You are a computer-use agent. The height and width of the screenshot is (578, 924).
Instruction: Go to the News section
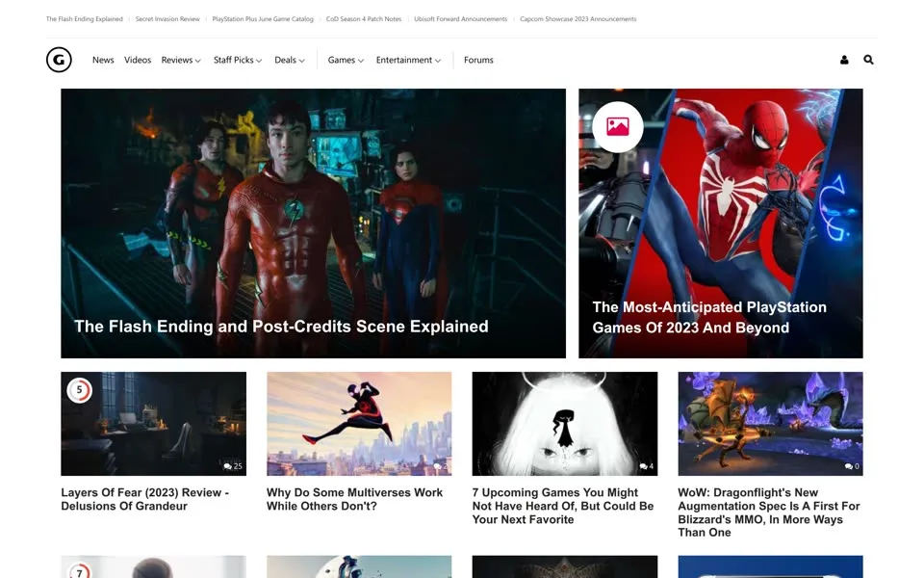click(103, 60)
